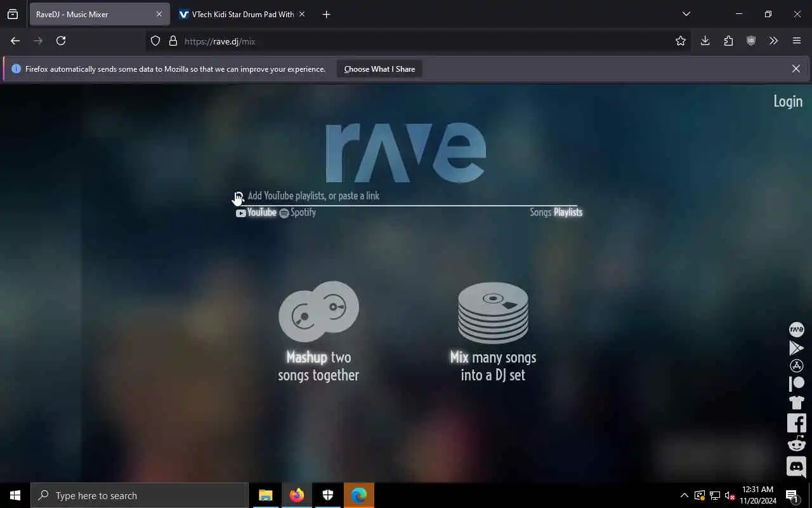Image resolution: width=812 pixels, height=508 pixels.
Task: Open the Extensions puzzle icon
Action: click(728, 41)
